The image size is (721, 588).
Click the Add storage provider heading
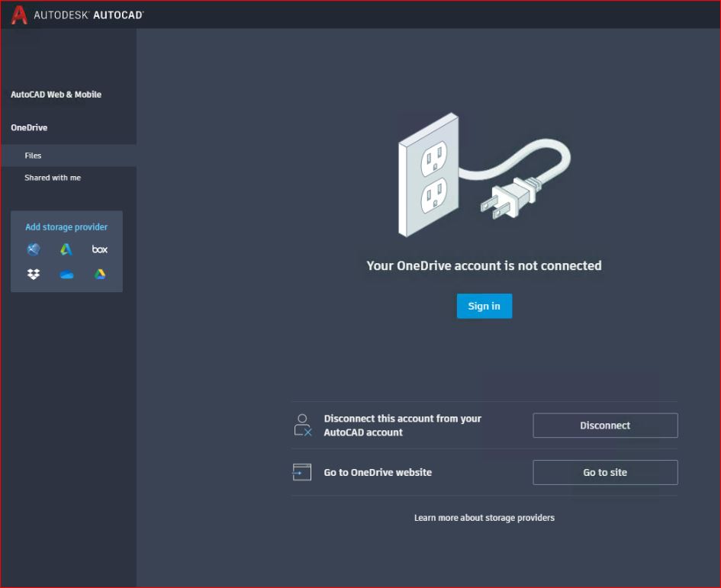pyautogui.click(x=66, y=227)
